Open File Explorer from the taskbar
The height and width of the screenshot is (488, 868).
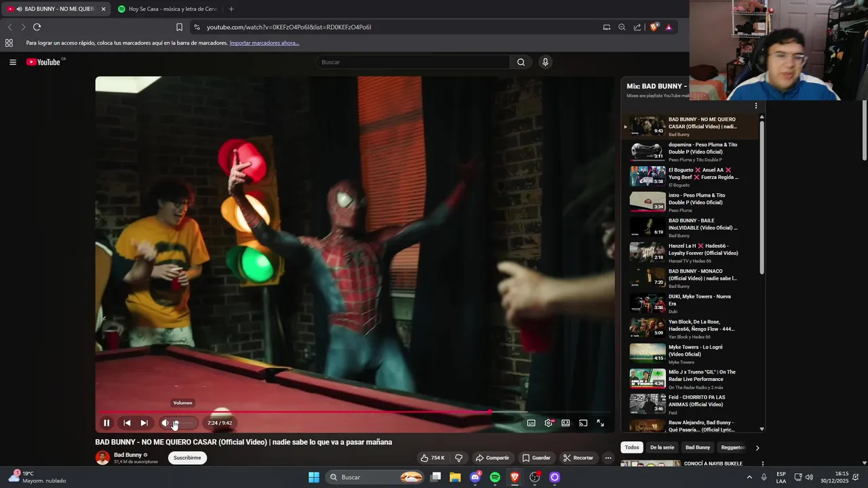[455, 477]
